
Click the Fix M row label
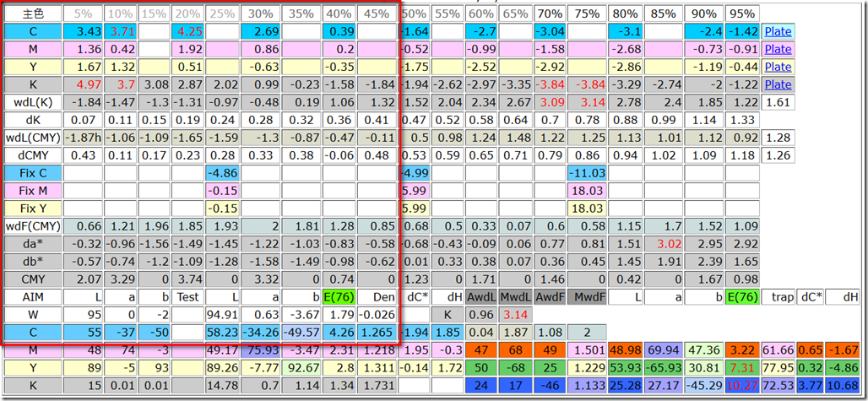click(32, 191)
